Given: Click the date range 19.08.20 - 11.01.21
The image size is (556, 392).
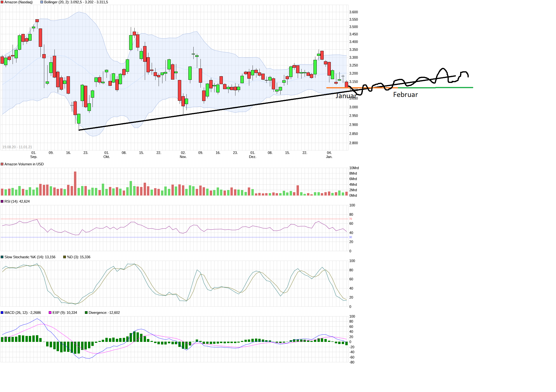Looking at the screenshot, I should [x=17, y=147].
